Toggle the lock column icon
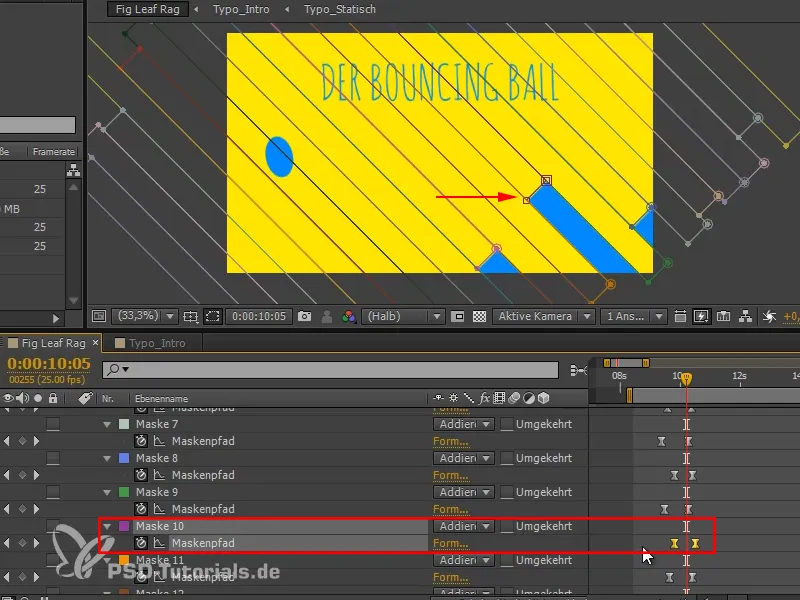Viewport: 800px width, 600px height. pos(53,397)
